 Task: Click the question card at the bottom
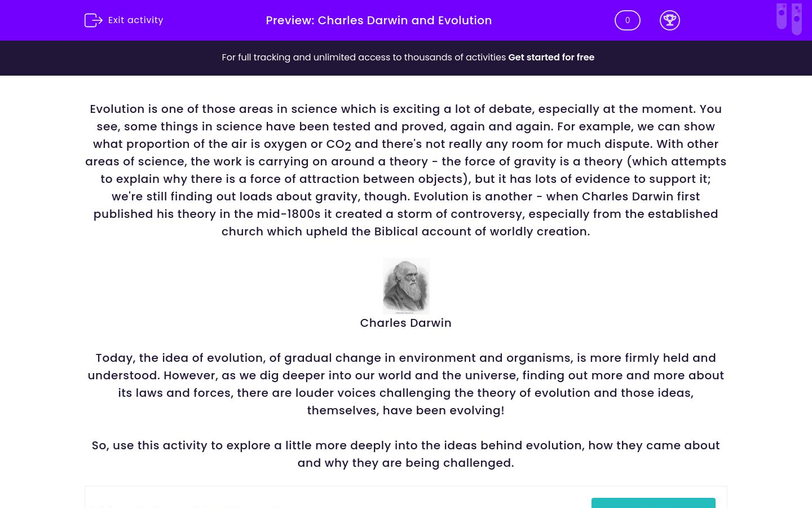pyautogui.click(x=406, y=498)
